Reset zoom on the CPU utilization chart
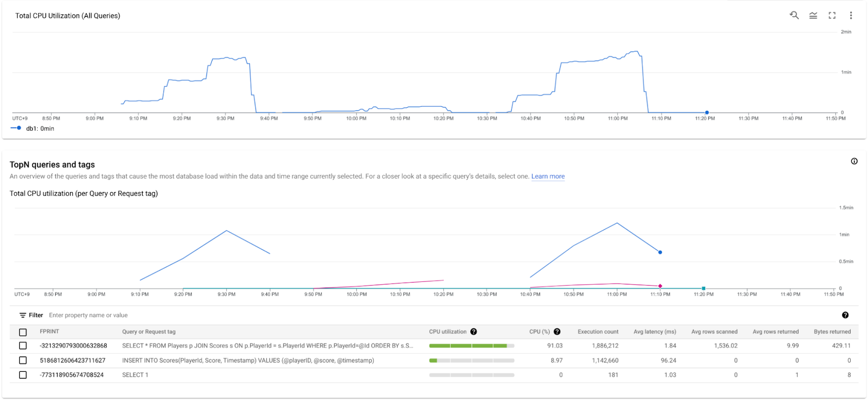Screen dimensions: 868x401 pyautogui.click(x=794, y=15)
